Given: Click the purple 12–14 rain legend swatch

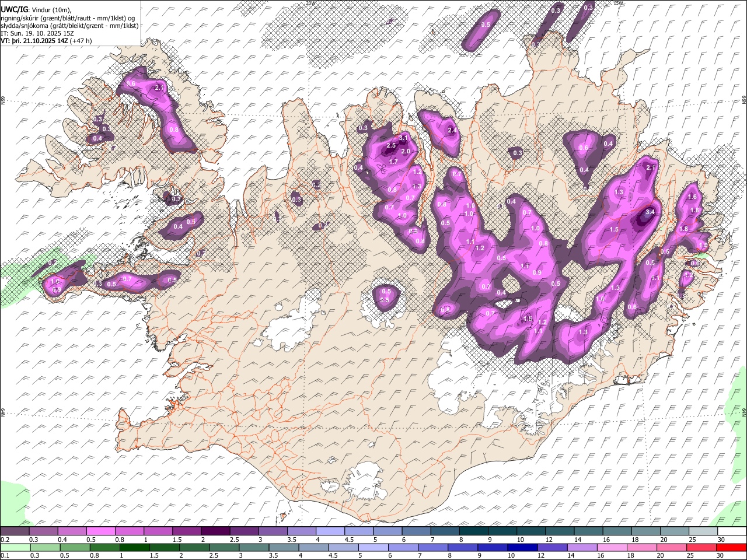Looking at the screenshot, I should [x=552, y=547].
